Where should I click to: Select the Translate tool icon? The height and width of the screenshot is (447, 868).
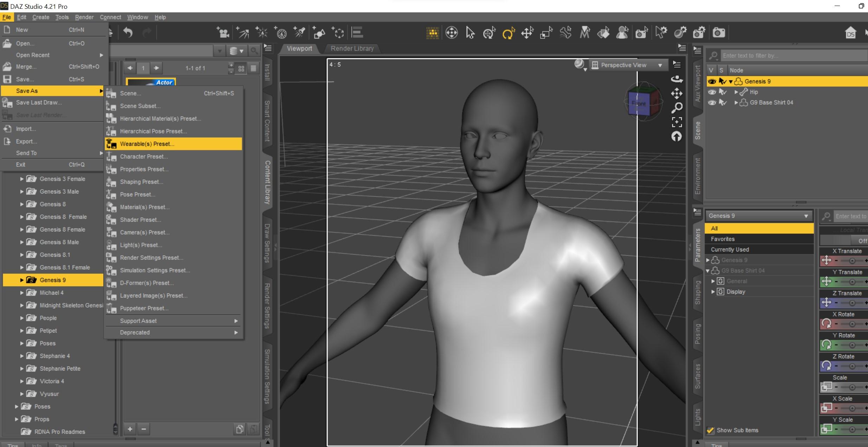pyautogui.click(x=527, y=33)
